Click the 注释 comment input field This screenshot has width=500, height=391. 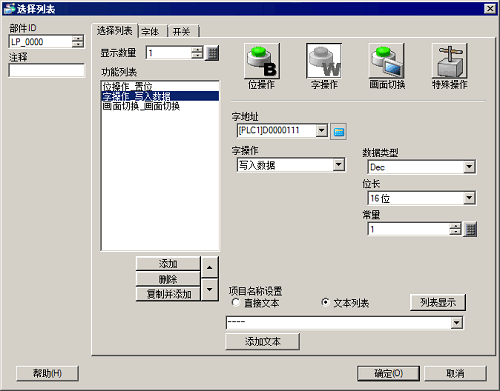point(47,71)
